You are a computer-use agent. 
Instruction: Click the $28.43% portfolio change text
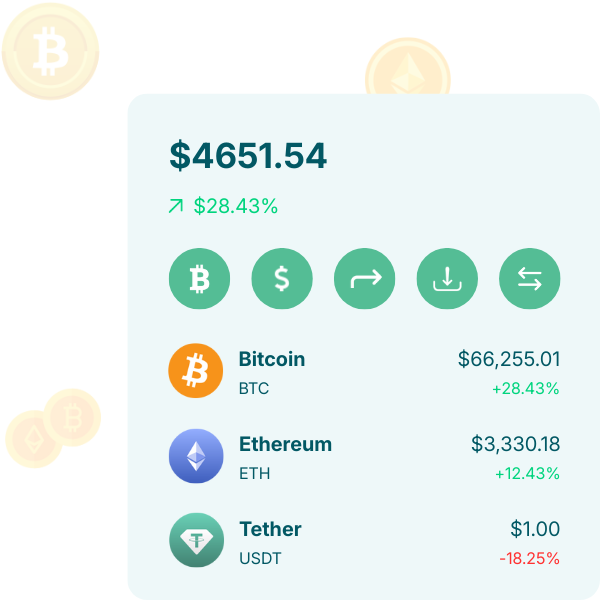click(236, 206)
